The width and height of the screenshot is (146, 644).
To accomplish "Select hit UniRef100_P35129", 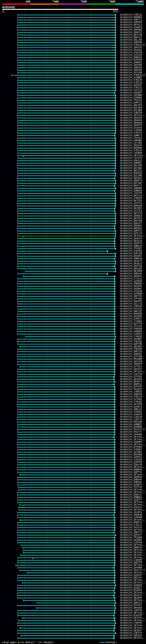I will click(131, 397).
